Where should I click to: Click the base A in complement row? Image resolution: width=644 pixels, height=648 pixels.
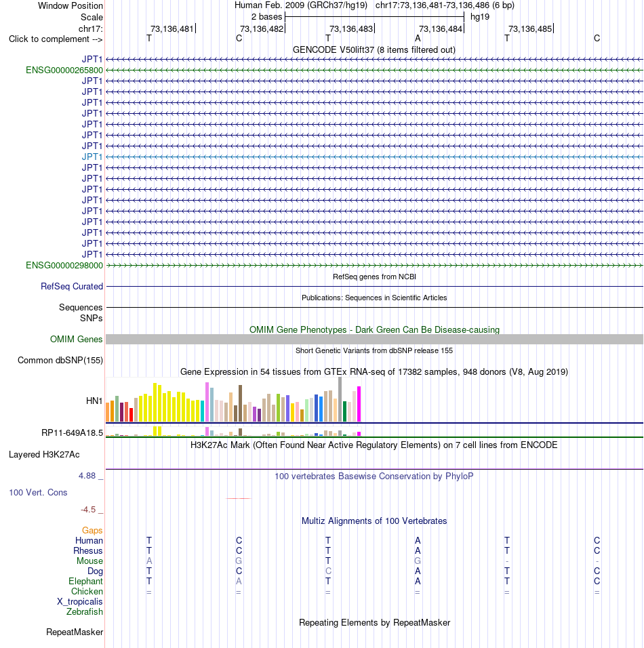(x=418, y=39)
